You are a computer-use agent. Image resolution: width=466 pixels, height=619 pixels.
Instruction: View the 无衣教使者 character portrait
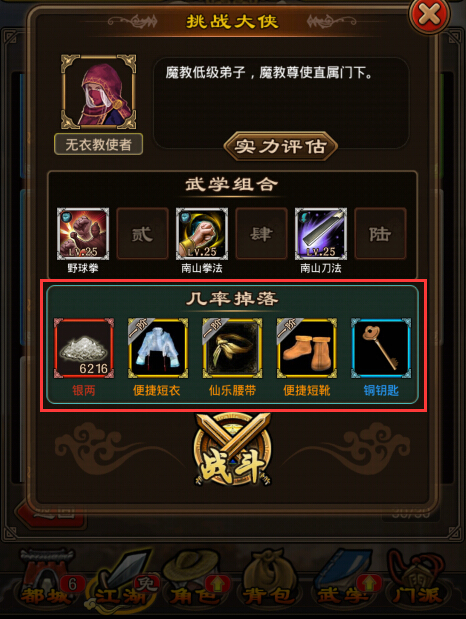click(98, 92)
